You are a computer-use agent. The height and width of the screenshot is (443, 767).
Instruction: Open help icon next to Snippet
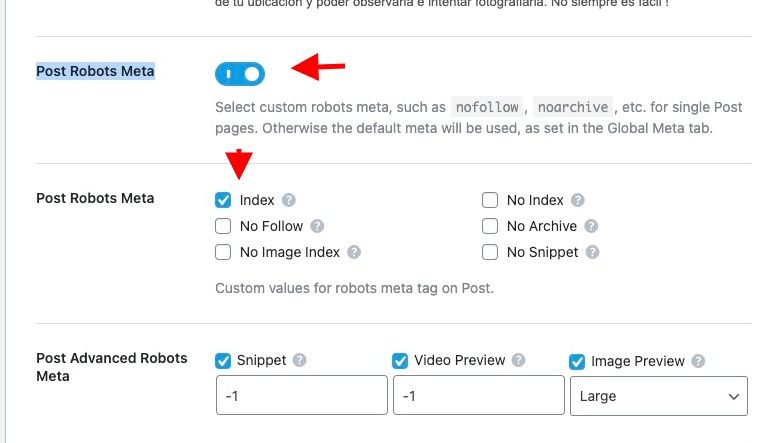299,360
